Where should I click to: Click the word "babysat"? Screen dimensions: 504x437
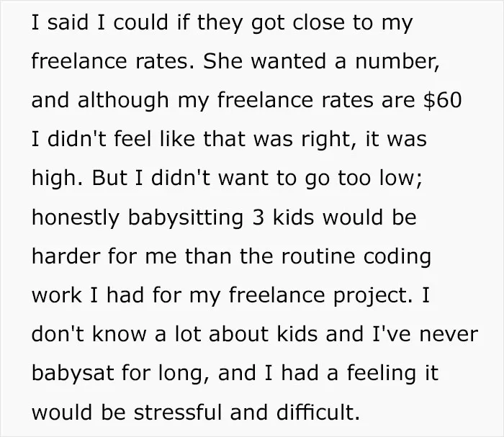73,373
